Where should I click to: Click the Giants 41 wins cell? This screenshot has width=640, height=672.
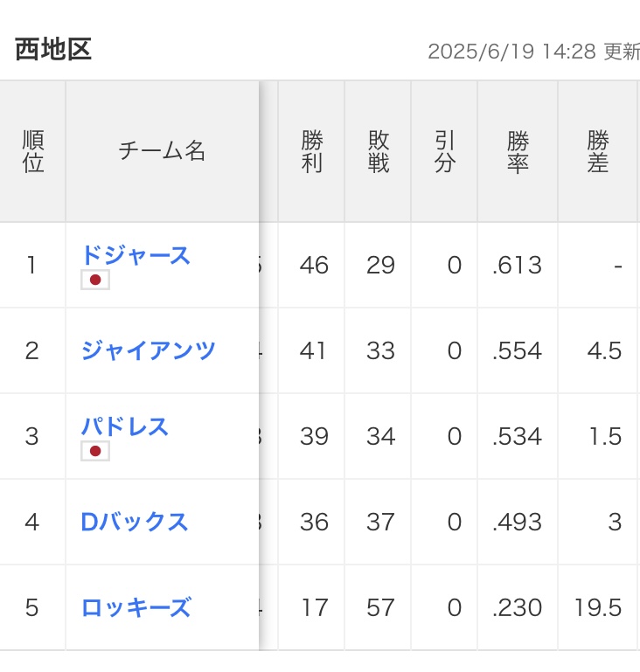click(311, 350)
